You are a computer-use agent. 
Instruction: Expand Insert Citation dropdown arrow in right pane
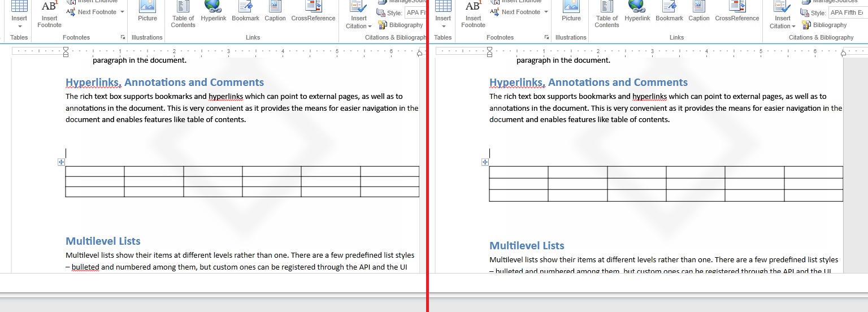click(793, 26)
